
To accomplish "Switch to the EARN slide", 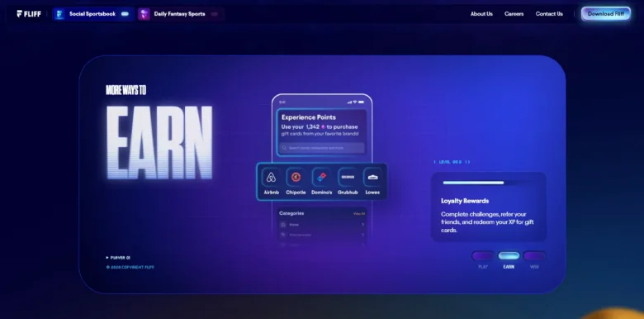I will coord(509,256).
